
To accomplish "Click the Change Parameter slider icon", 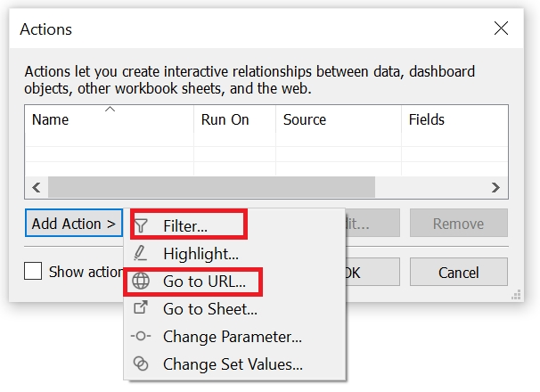I will (141, 337).
